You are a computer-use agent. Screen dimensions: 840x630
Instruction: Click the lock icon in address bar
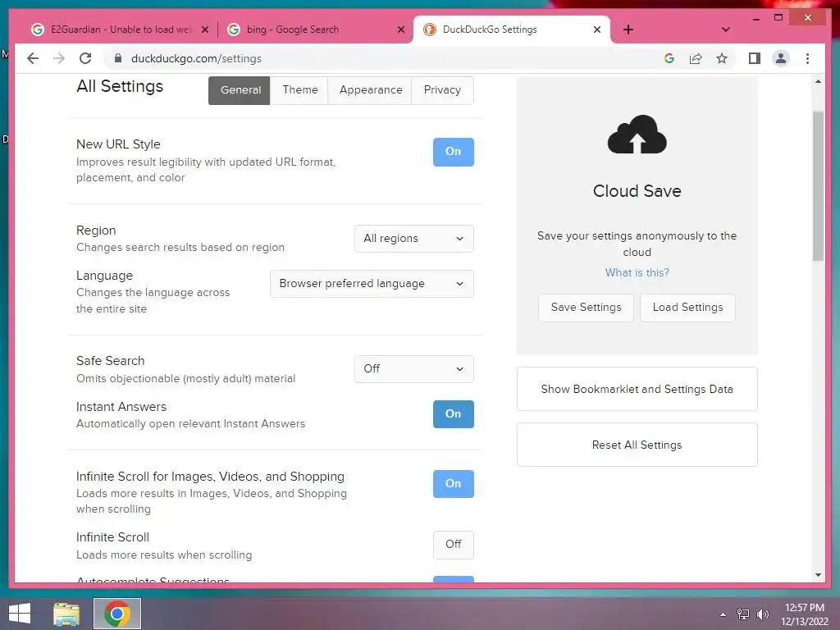(x=118, y=58)
